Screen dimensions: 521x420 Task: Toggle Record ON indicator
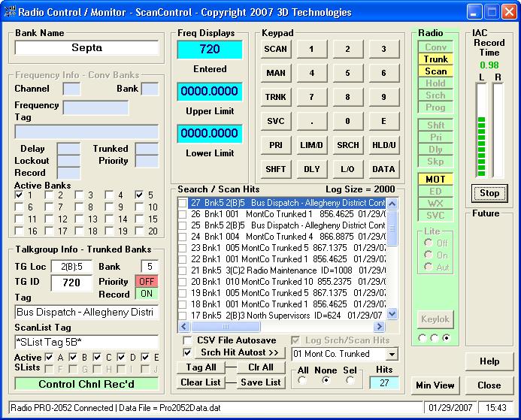[147, 294]
